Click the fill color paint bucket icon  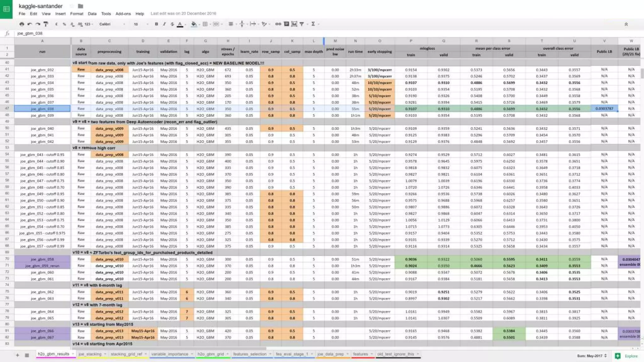(x=194, y=24)
